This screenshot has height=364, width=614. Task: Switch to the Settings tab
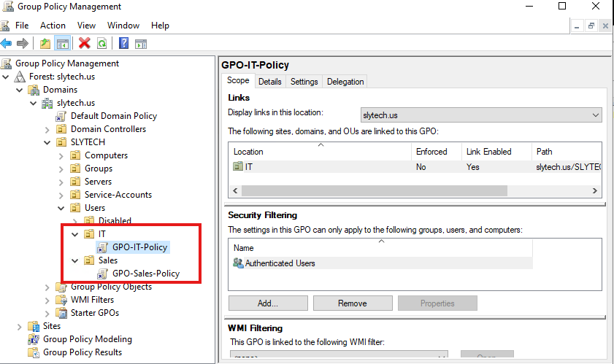coord(304,82)
